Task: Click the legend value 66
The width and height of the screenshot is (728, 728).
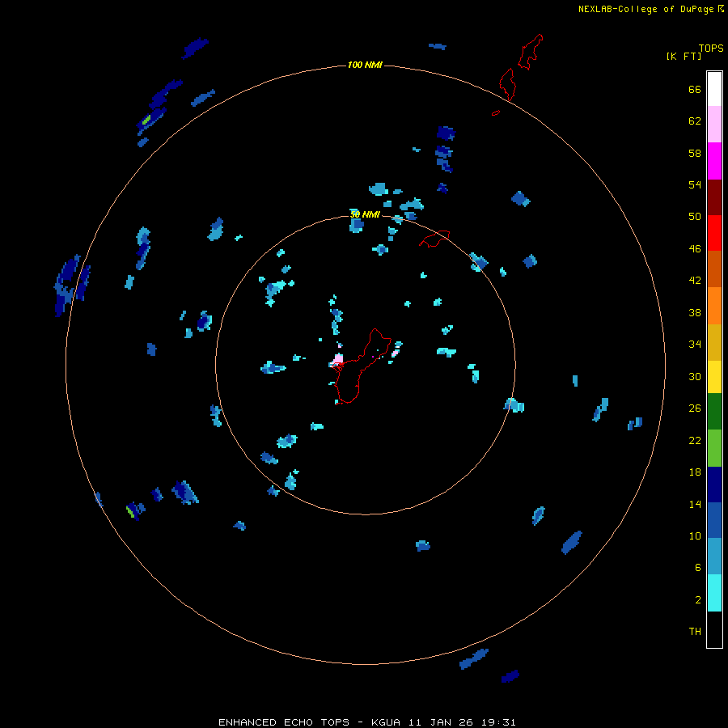Action: (695, 89)
